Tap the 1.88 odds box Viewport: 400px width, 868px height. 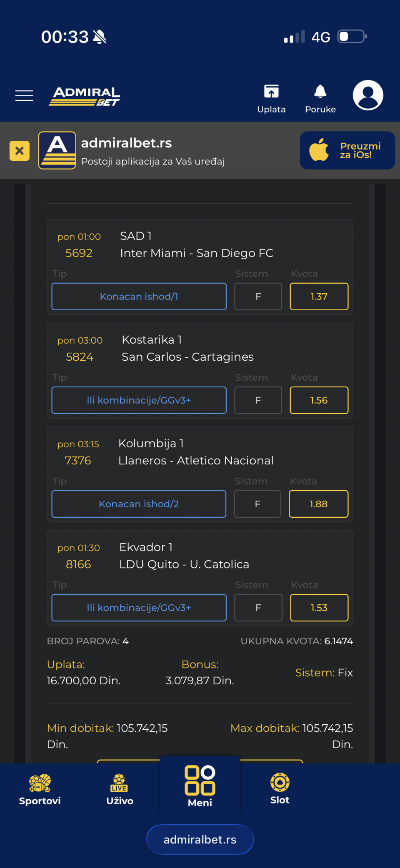(319, 504)
